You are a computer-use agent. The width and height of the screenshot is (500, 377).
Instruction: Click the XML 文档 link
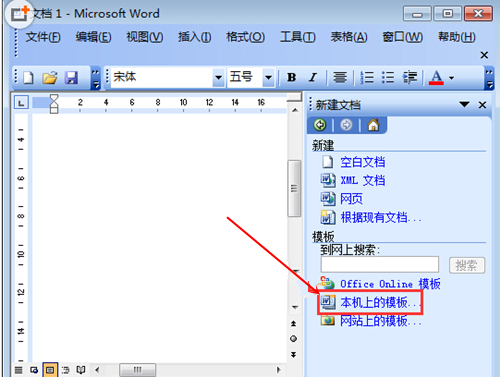tap(363, 181)
